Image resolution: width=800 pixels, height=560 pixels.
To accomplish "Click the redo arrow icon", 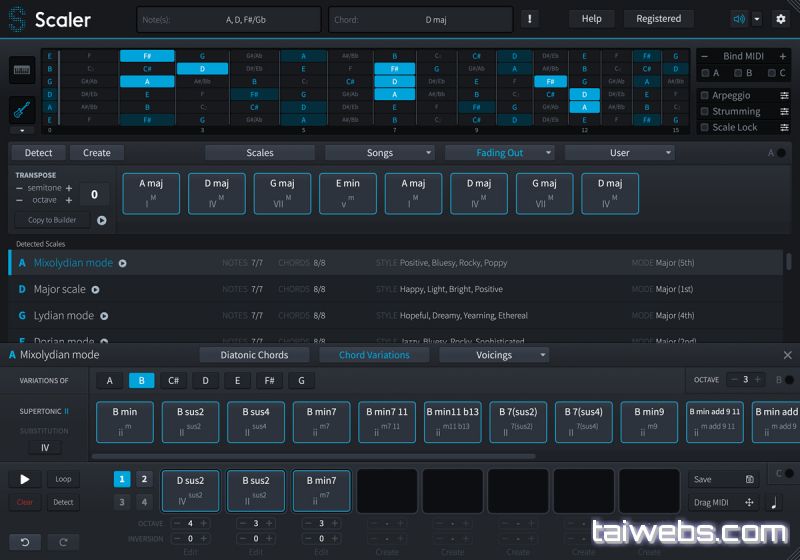I will pyautogui.click(x=63, y=542).
